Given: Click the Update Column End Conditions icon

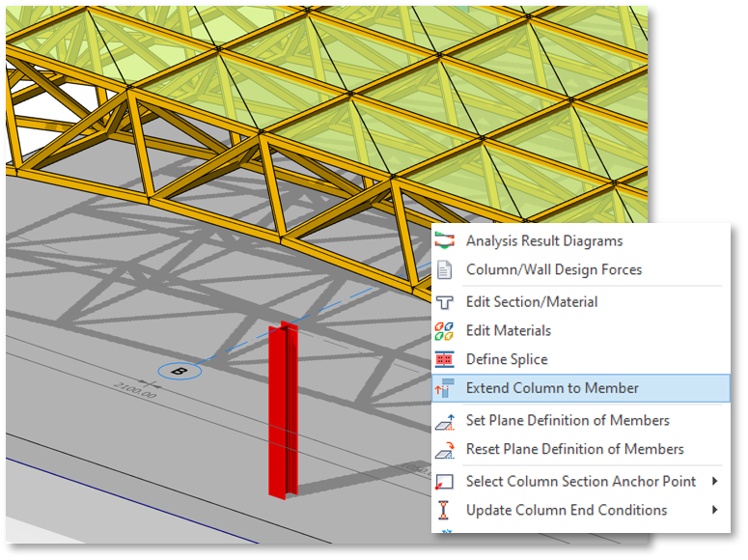Looking at the screenshot, I should [x=445, y=510].
